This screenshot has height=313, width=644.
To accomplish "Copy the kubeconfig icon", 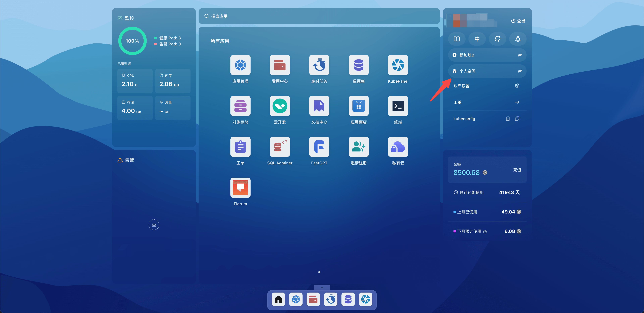I will (517, 119).
